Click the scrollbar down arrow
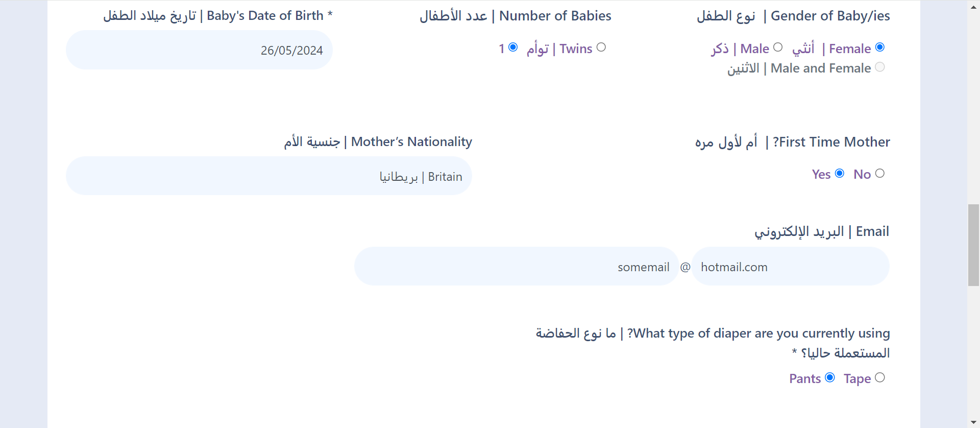The height and width of the screenshot is (428, 980). coord(974,422)
